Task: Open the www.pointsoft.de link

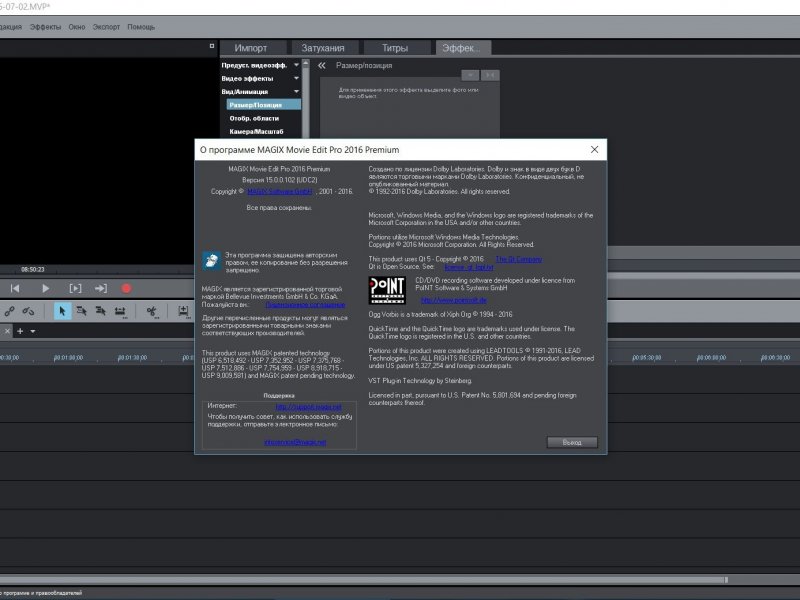Action: click(x=454, y=301)
